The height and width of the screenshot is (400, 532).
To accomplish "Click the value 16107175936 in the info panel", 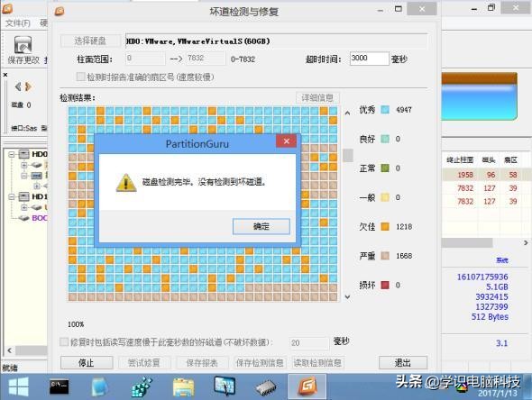I will pos(482,277).
